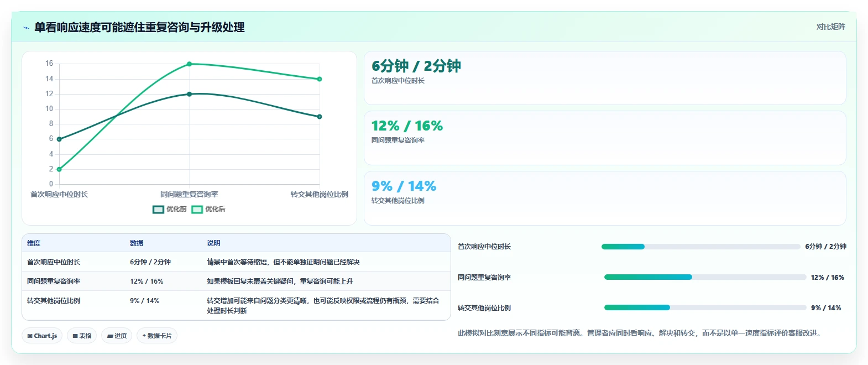The image size is (868, 365).
Task: Click the note beginning 转交增加可能来自问题分类更清晰
Action: [x=323, y=306]
